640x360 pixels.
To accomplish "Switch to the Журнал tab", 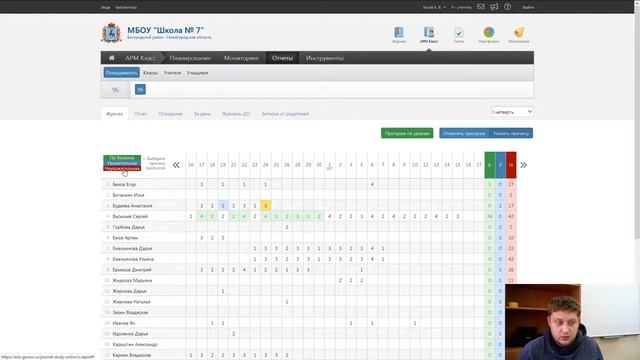I will point(114,114).
